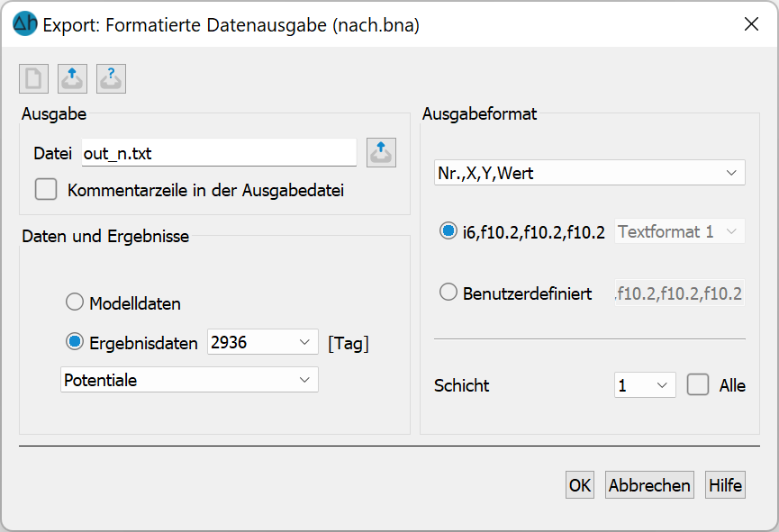Open Hilfe for this dialog

click(725, 485)
